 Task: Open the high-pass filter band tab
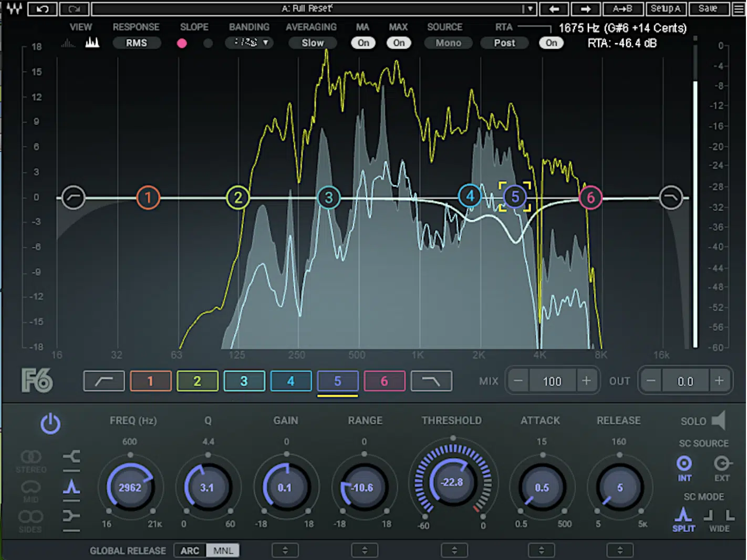pos(104,381)
